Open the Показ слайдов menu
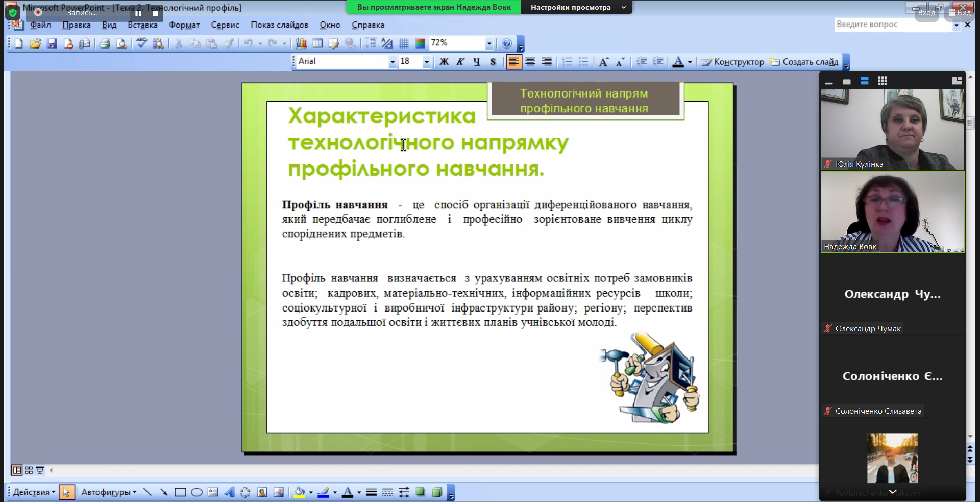 pos(279,25)
